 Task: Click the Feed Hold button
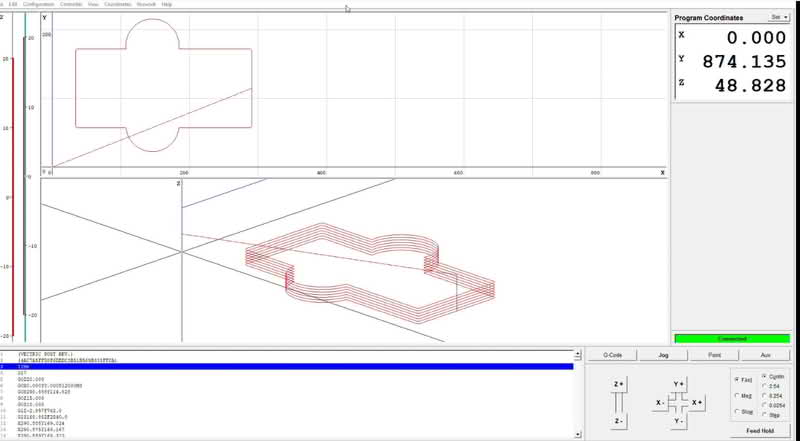coord(760,431)
